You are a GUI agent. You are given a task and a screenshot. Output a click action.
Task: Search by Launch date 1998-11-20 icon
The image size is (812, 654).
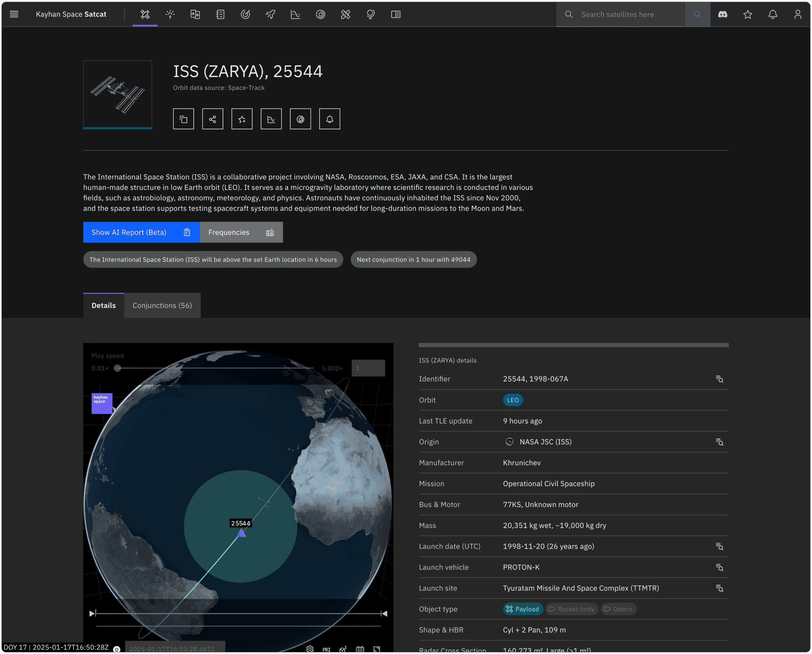pos(720,547)
